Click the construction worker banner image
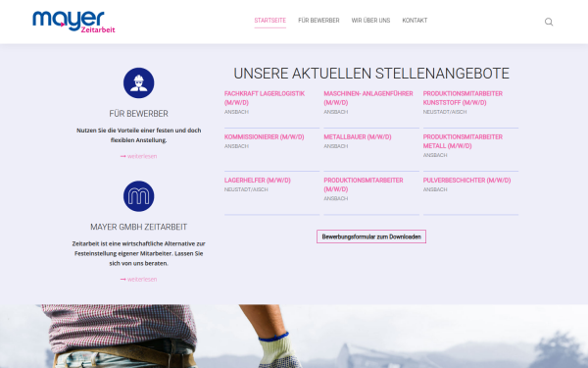Screen dimensions: 588x368 click(294, 336)
